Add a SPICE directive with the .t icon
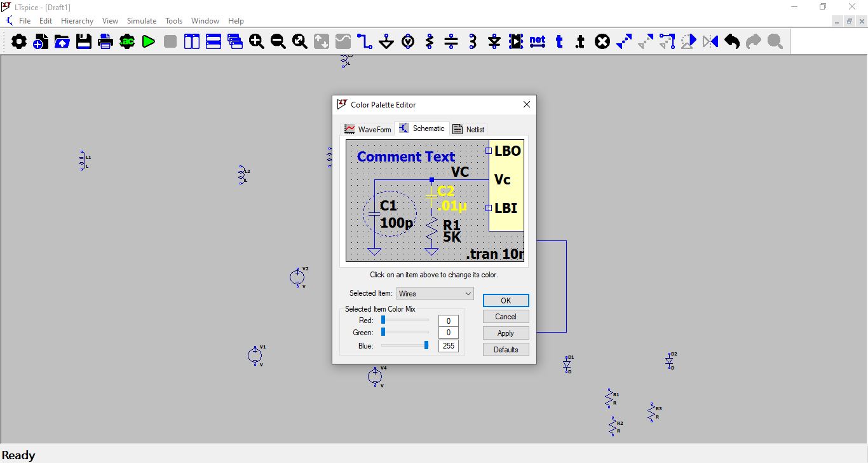 pyautogui.click(x=580, y=42)
